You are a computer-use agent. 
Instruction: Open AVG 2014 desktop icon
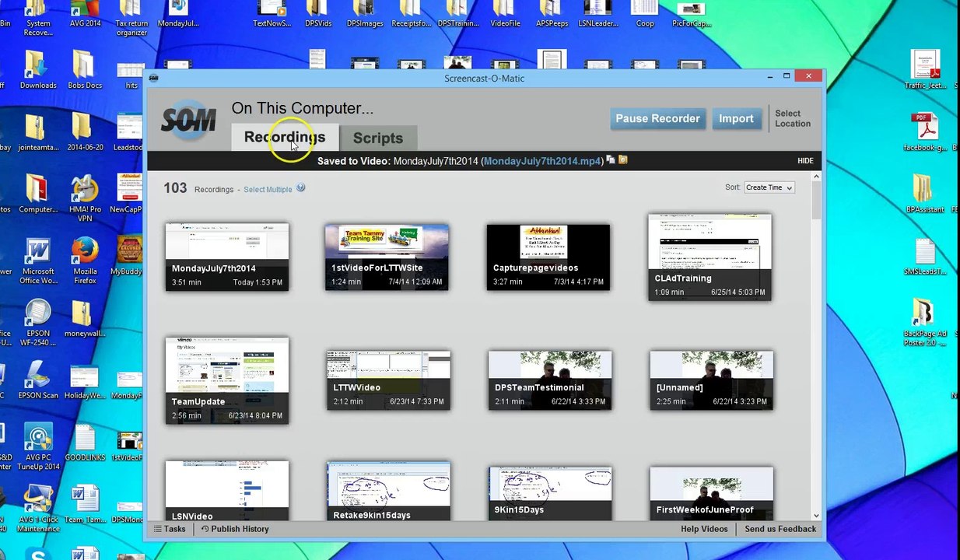click(x=86, y=15)
